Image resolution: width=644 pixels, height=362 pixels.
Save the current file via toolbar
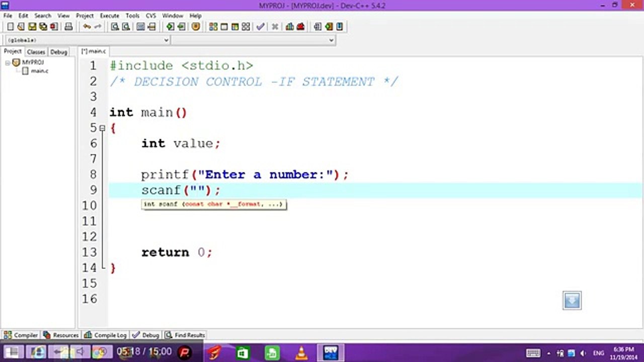pyautogui.click(x=32, y=27)
